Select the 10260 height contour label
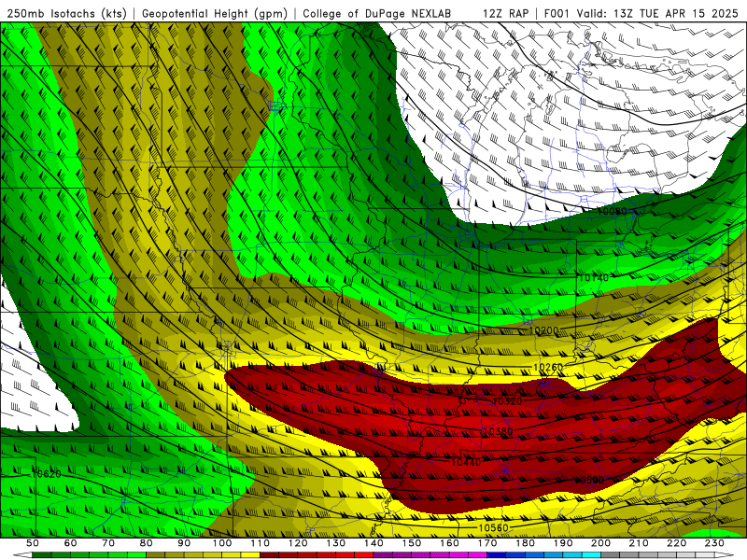 point(548,367)
